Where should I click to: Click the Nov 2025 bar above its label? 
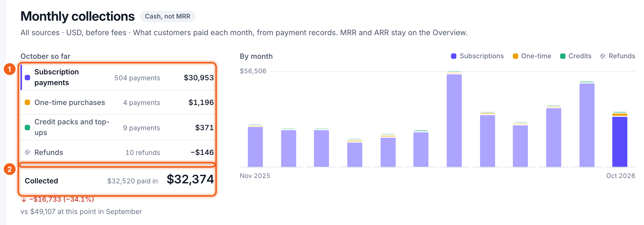coord(255,146)
